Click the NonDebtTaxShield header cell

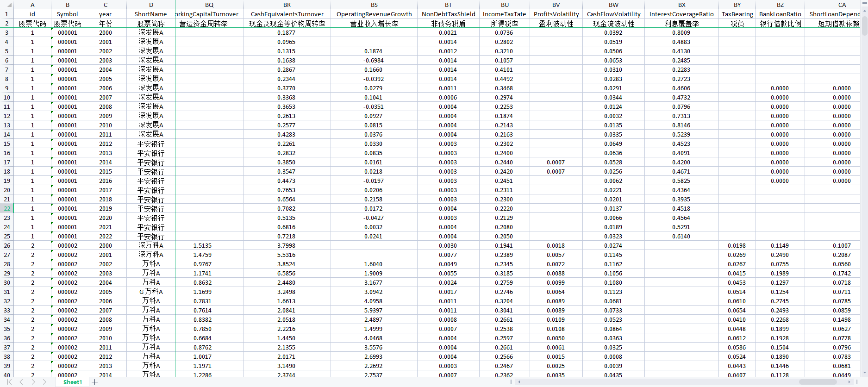[448, 14]
